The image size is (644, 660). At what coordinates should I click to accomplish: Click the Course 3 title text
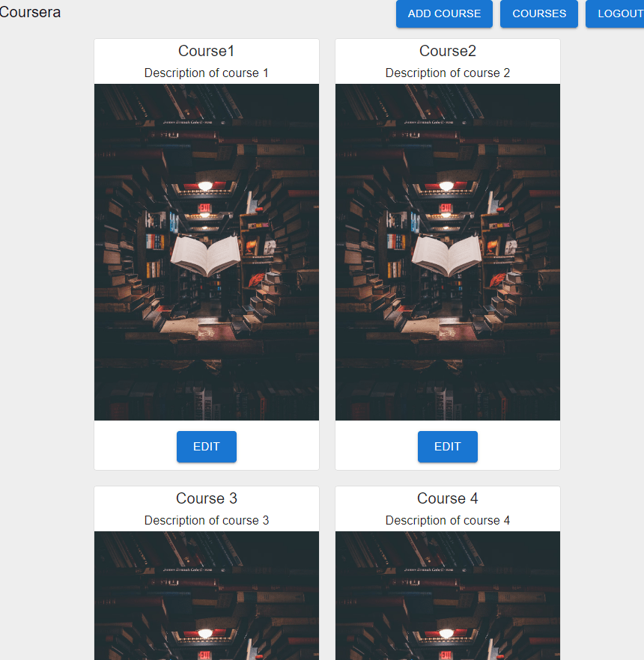pos(207,498)
